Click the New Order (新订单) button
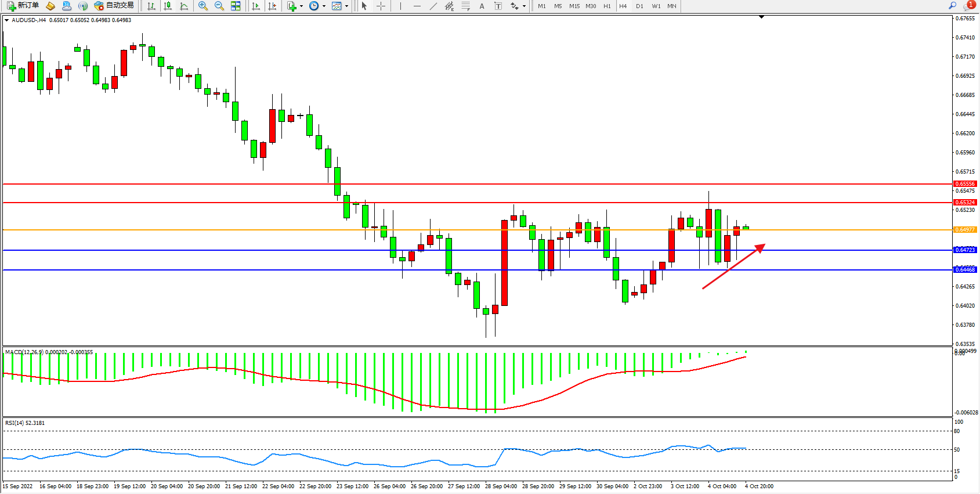The height and width of the screenshot is (494, 980). pyautogui.click(x=23, y=6)
